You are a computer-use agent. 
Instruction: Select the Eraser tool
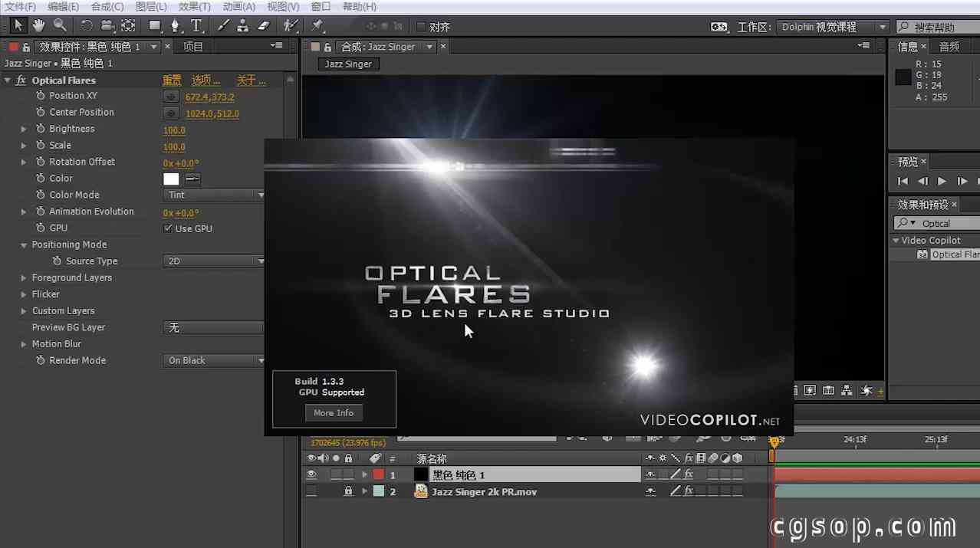coord(264,26)
